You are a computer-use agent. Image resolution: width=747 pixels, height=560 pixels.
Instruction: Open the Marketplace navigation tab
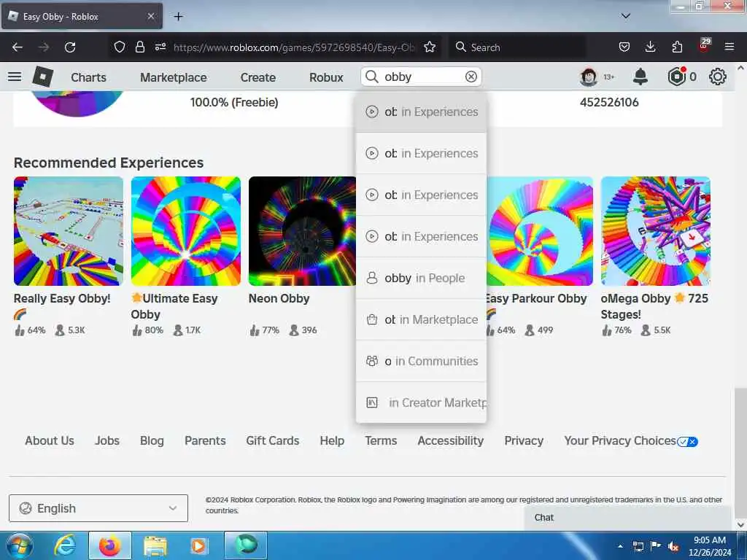[x=174, y=77]
